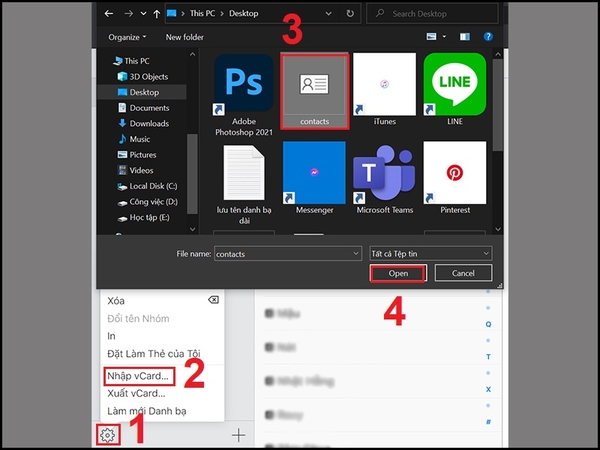The height and width of the screenshot is (450, 600).
Task: Open the Organize menu
Action: (127, 37)
